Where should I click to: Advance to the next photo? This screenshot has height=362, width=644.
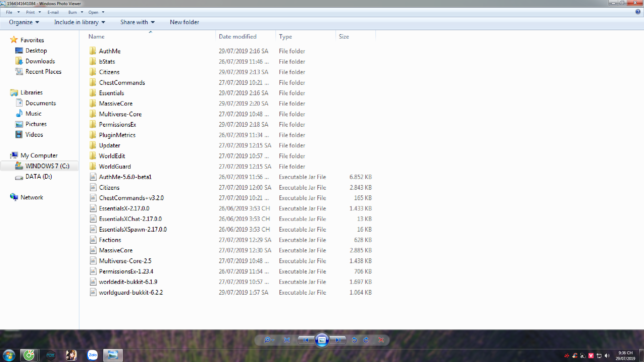338,340
